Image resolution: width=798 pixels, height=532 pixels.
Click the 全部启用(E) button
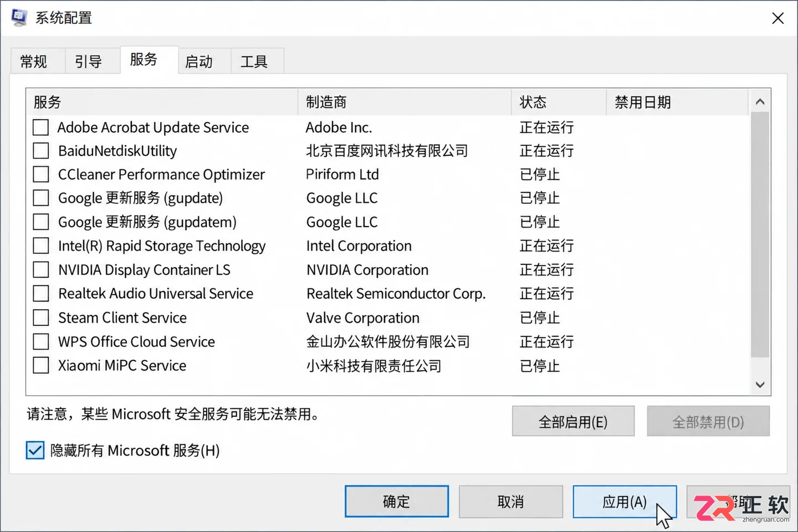tap(573, 422)
